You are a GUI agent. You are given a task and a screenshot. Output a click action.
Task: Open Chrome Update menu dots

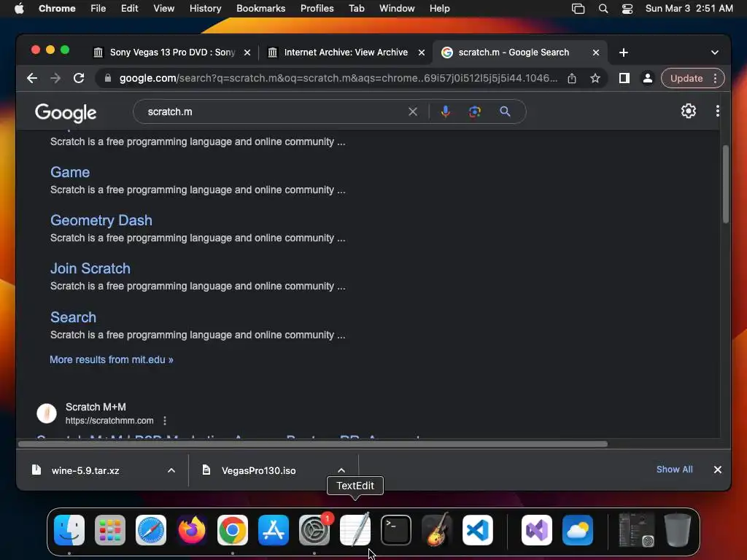click(x=715, y=78)
